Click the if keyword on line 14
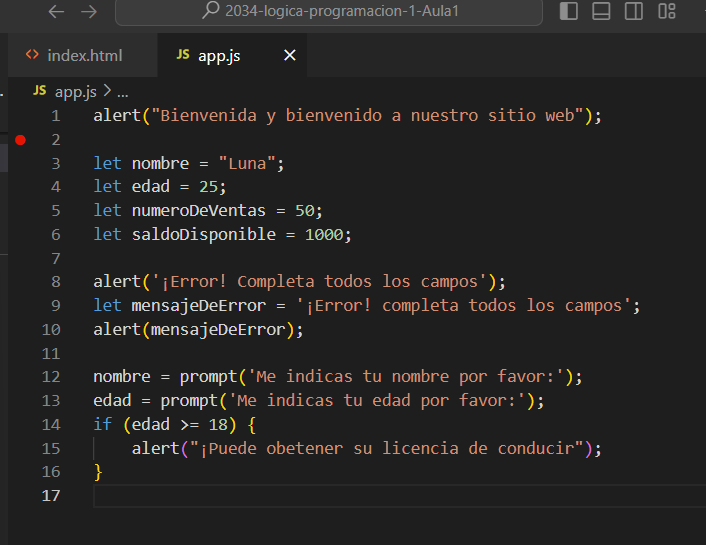 click(103, 424)
